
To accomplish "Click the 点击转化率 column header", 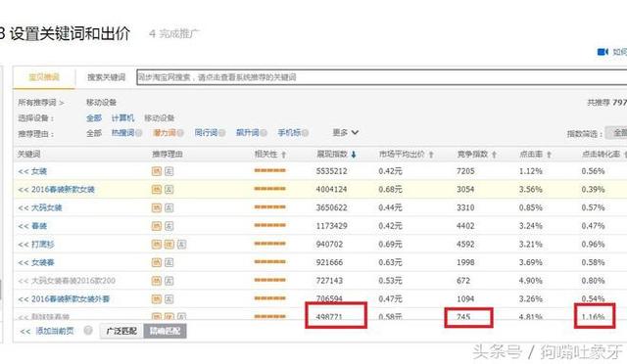I will tap(601, 155).
